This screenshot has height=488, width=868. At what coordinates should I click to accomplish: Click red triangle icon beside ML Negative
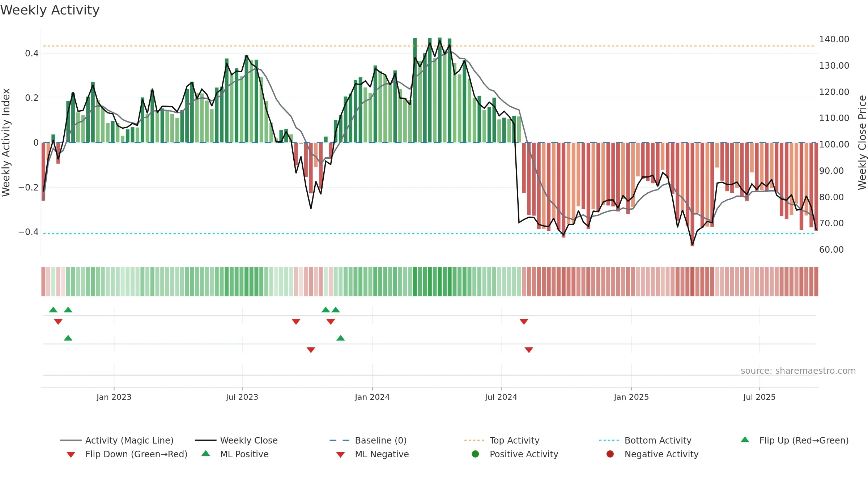[x=340, y=455]
